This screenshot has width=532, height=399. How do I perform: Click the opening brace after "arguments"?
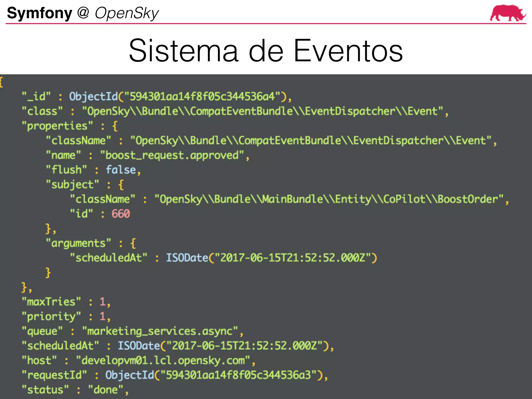tap(133, 244)
